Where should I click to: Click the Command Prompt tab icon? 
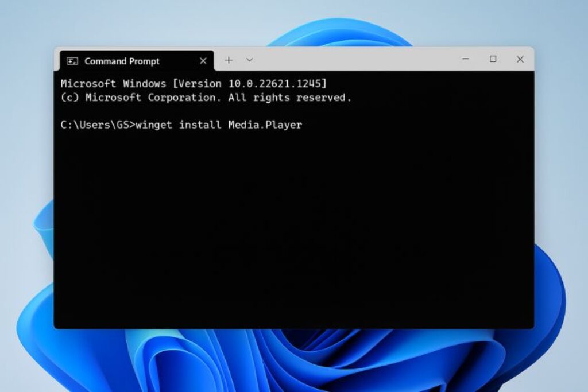tap(72, 61)
